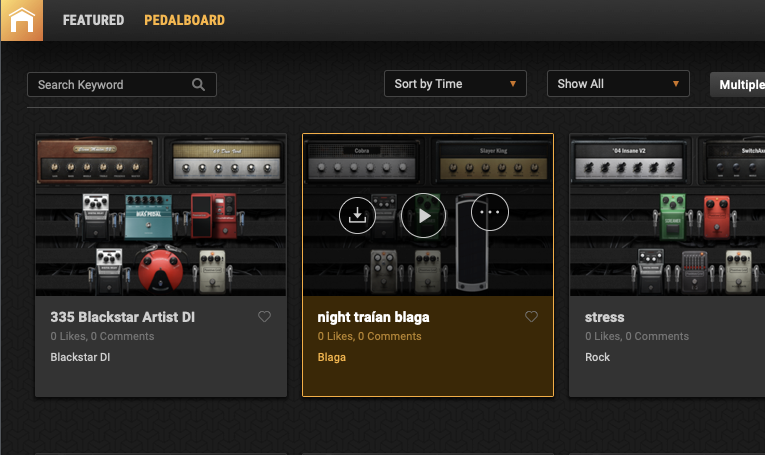
Task: Go to the Home screen icon
Action: pos(21,20)
